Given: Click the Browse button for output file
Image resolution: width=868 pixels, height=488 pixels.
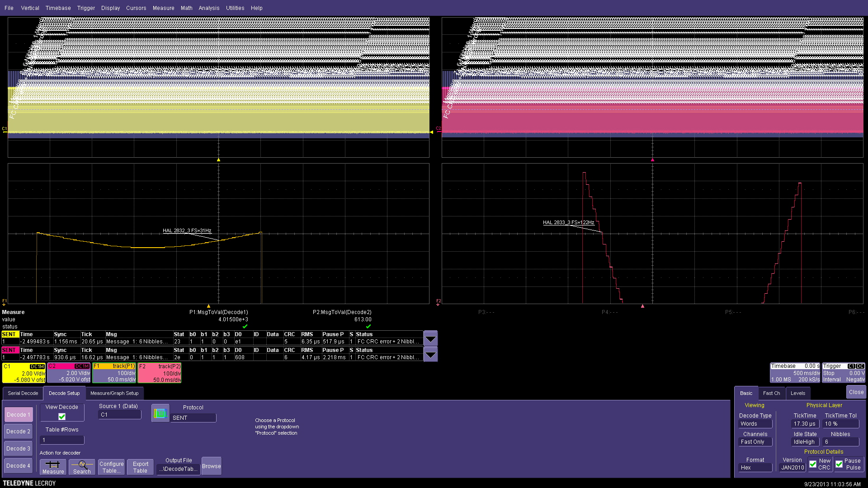Looking at the screenshot, I should [211, 466].
